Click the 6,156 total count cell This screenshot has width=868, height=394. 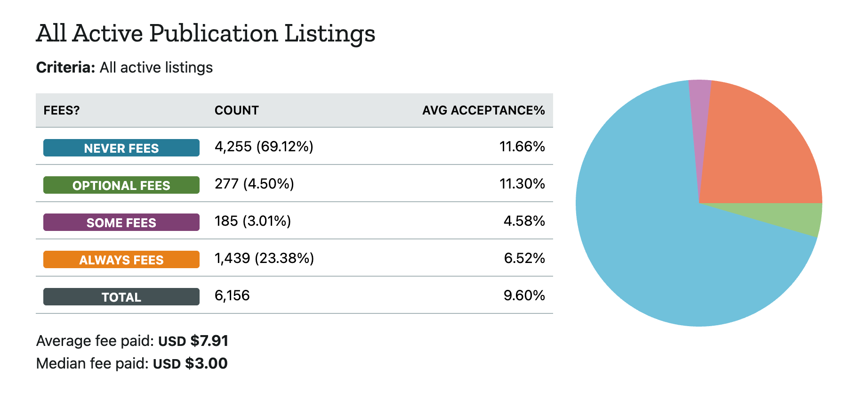(x=232, y=295)
